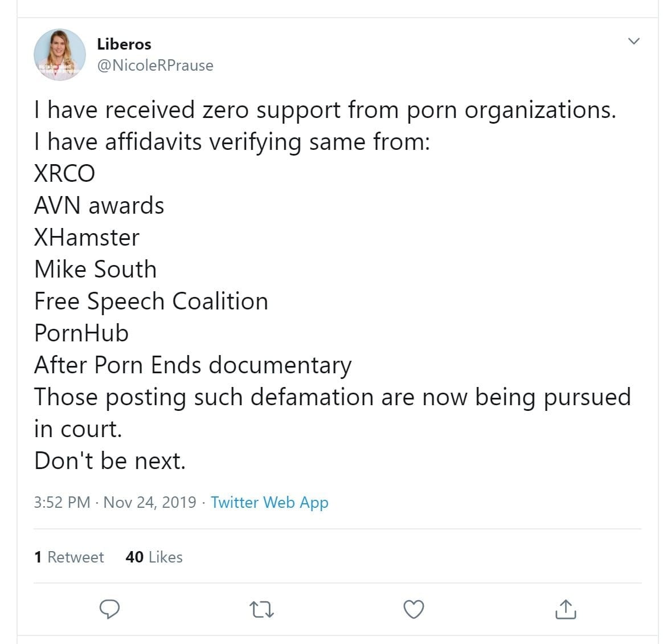
Task: Show the 40 Likes list
Action: coord(154,557)
